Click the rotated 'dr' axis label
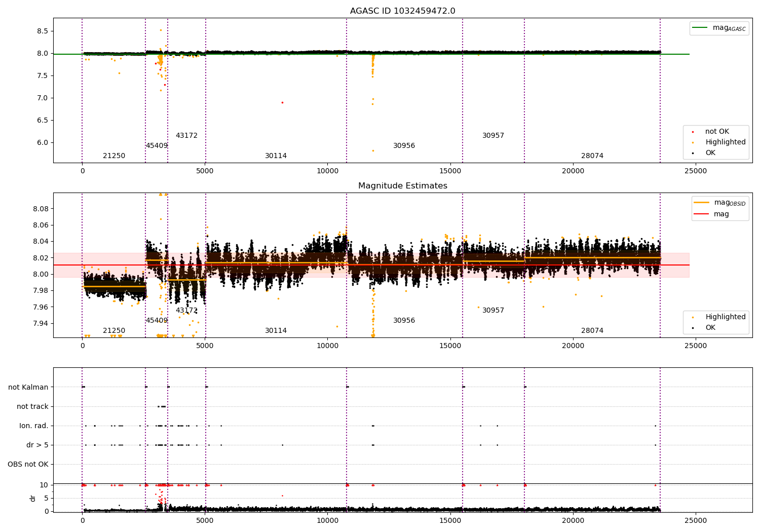Image resolution: width=760 pixels, height=532 pixels. (33, 498)
